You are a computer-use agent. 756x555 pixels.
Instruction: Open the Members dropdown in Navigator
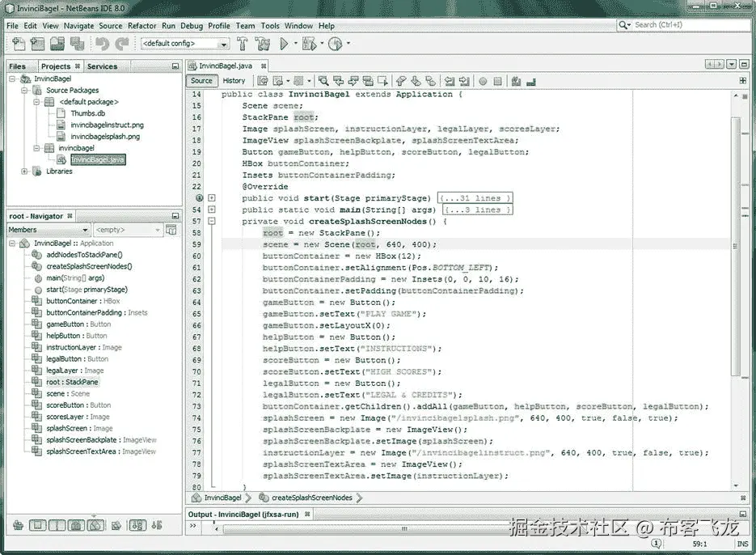point(49,230)
